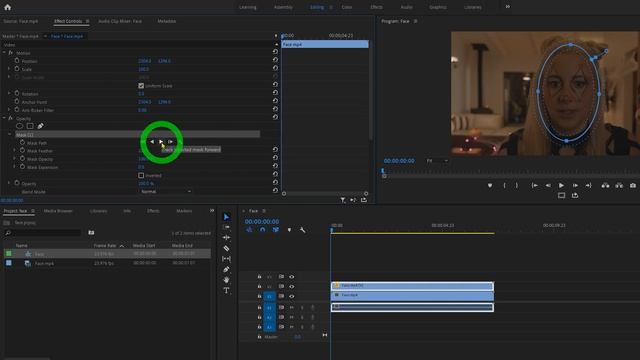This screenshot has width=640, height=360.
Task: Open timeline wrench display settings
Action: 302,230
